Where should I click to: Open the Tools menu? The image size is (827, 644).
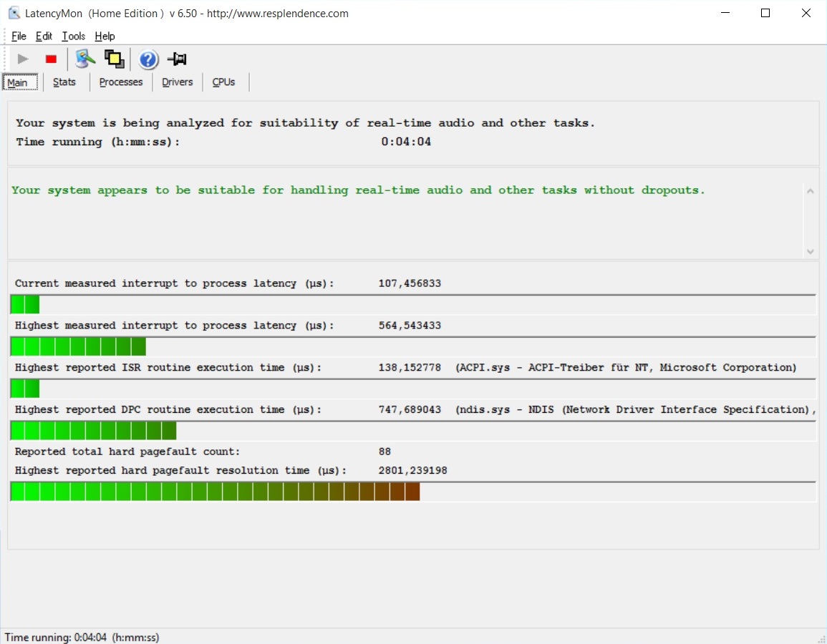(x=73, y=36)
